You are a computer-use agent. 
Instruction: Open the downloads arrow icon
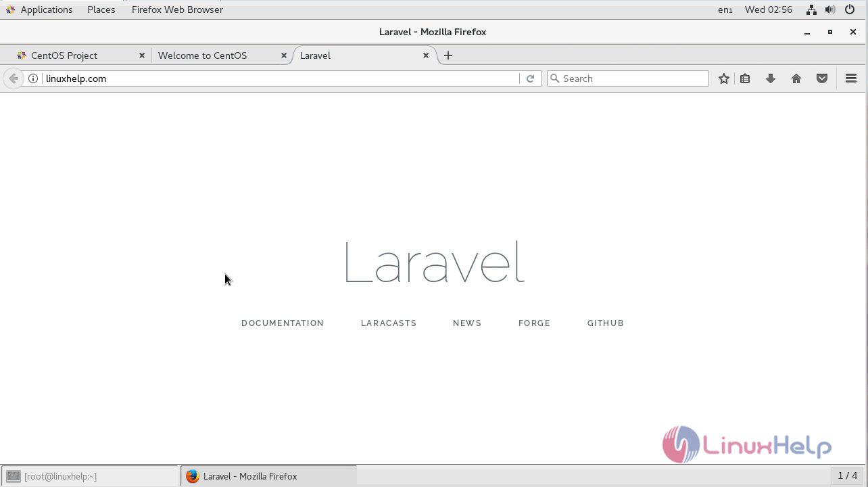point(770,78)
